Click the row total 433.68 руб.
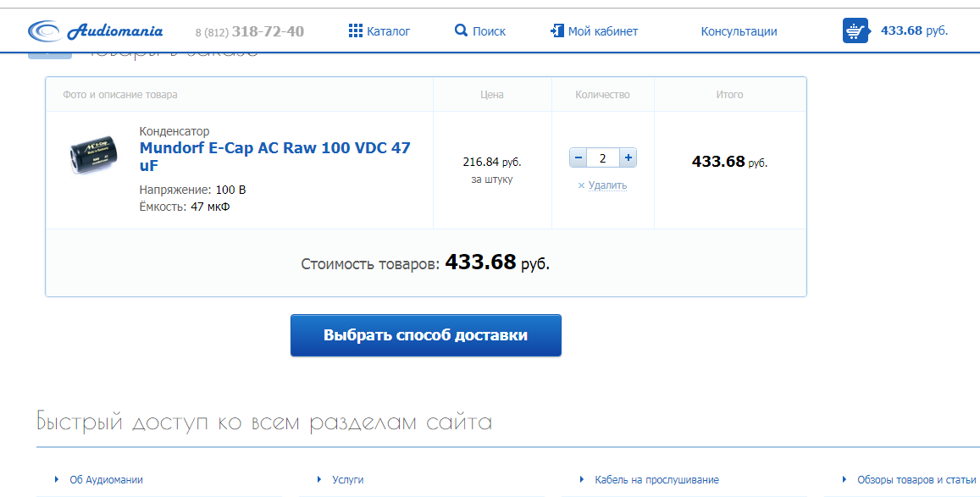Image resolution: width=980 pixels, height=497 pixels. pos(729,162)
